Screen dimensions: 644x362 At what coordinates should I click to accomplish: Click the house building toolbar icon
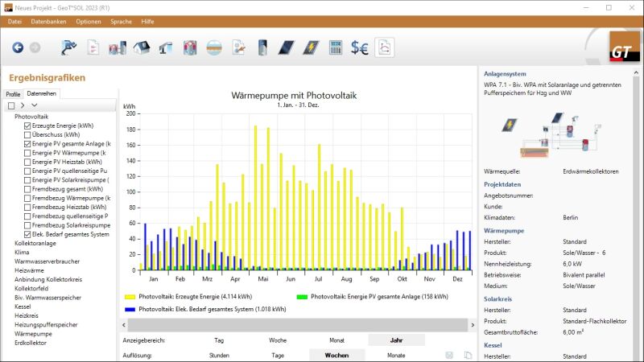[x=142, y=47]
